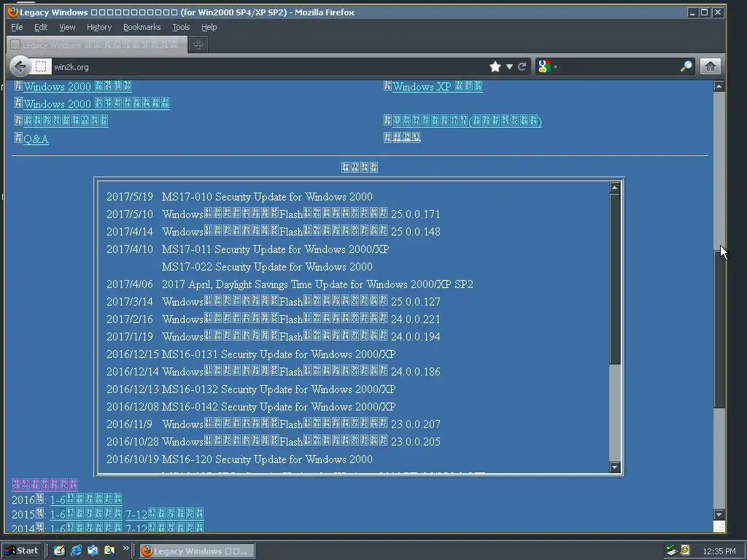The image size is (747, 560).
Task: Open the 2015 1-6 archive link
Action: [x=86, y=514]
